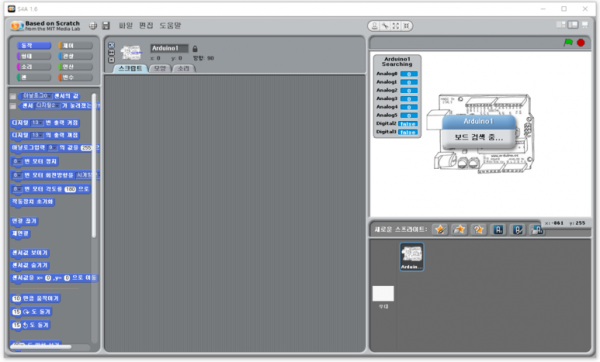Switch to the 모양 costumes tab
The width and height of the screenshot is (600, 362).
(160, 68)
